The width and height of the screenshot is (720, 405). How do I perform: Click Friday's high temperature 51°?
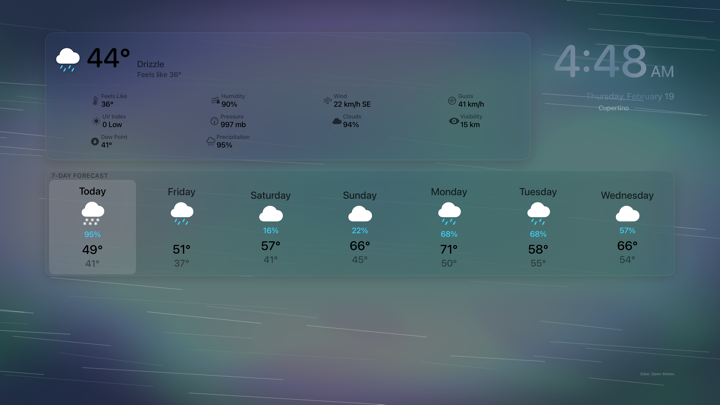pos(181,249)
